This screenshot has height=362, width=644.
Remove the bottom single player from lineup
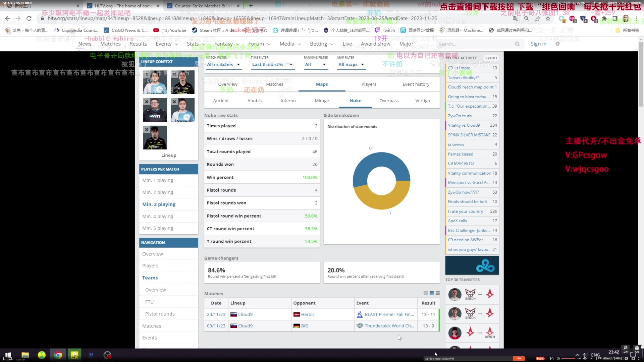click(146, 129)
